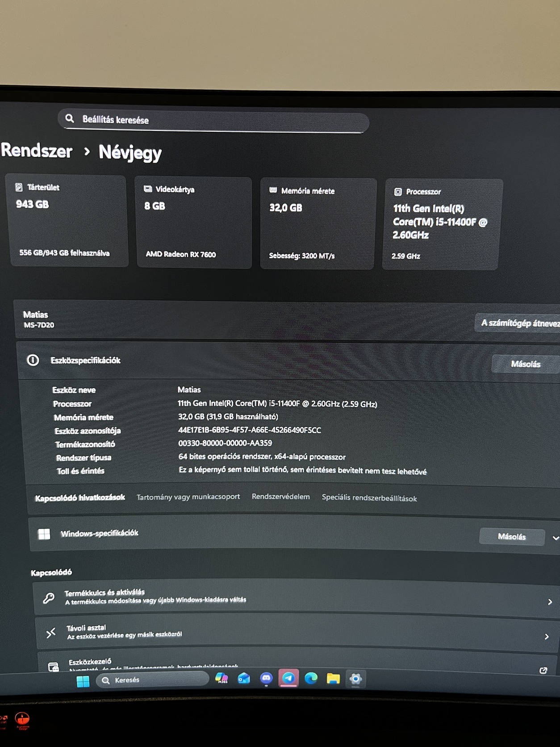Select the device ID value 44E17E1B-6B95-4F57-A66E-45266490F5CC
The image size is (560, 747).
coord(250,430)
